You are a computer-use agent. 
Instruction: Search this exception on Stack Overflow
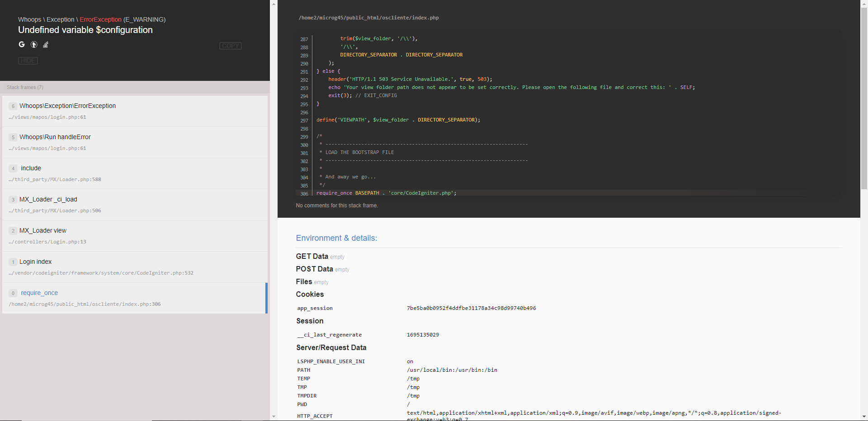click(46, 45)
